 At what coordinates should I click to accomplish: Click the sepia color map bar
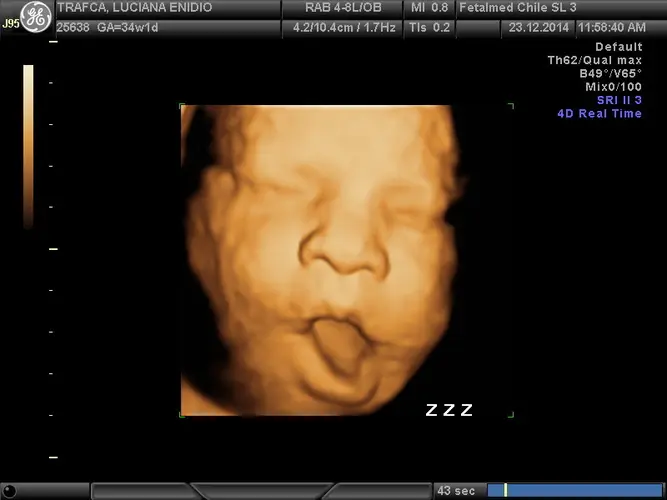[28, 146]
